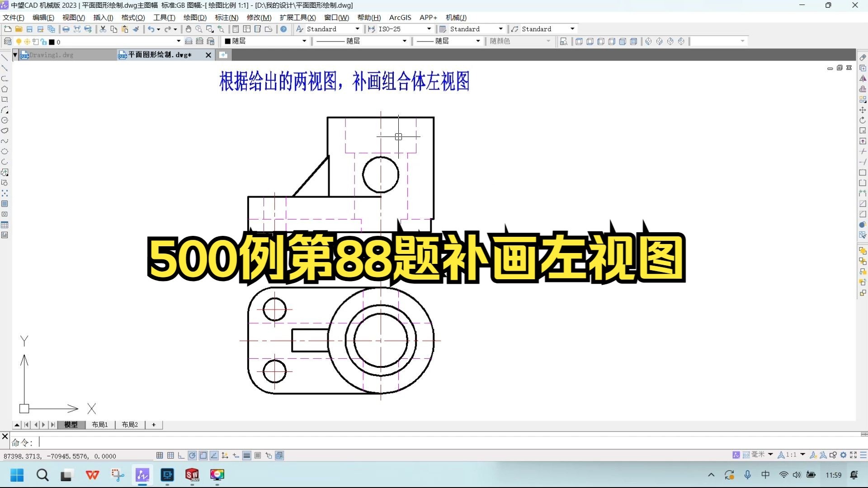Select the realtime Zoom magnifier tool
The image size is (868, 488).
pos(199,29)
